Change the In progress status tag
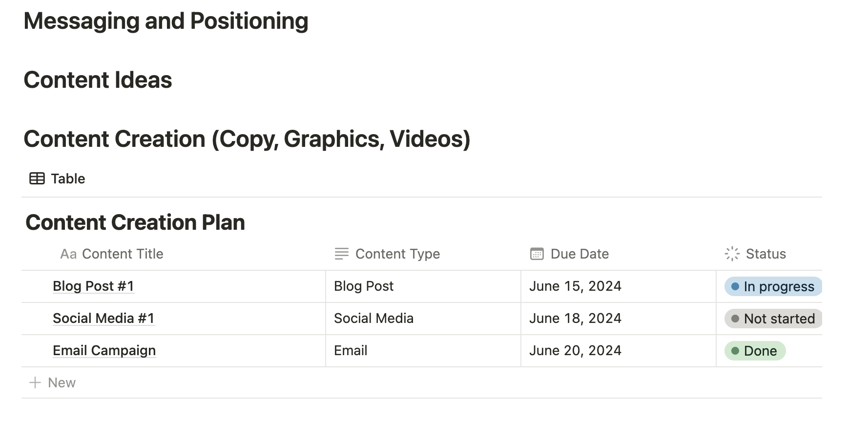The width and height of the screenshot is (868, 441). click(x=773, y=287)
